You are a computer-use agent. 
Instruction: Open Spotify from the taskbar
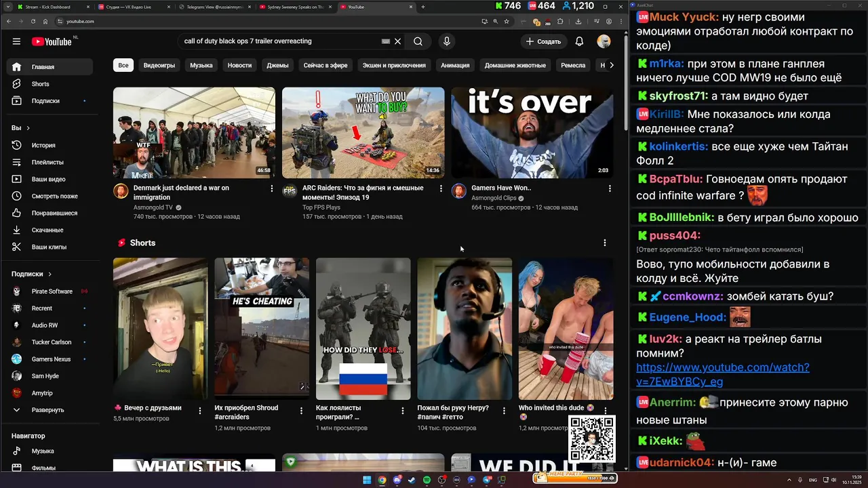point(427,480)
